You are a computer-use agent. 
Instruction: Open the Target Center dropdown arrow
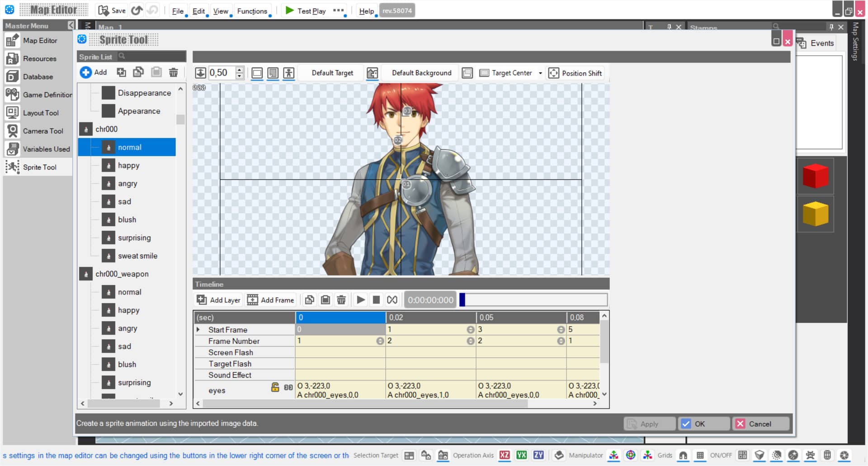[540, 73]
